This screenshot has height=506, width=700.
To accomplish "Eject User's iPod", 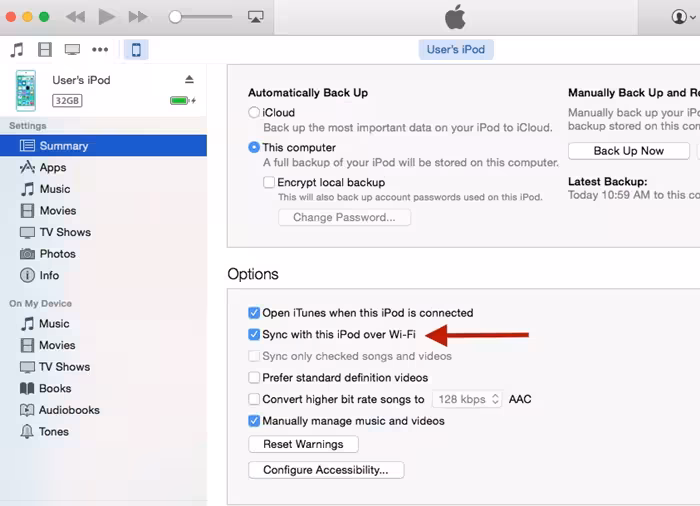I will coord(189,79).
